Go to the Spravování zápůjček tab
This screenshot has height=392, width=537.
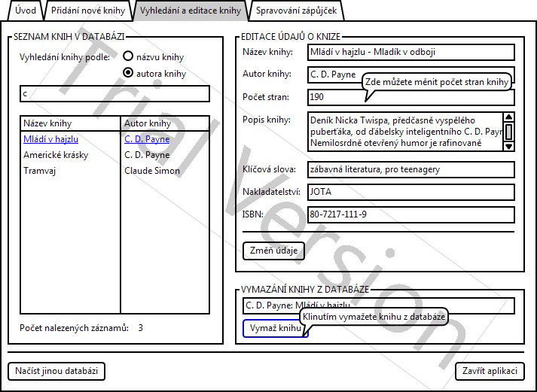[x=296, y=11]
